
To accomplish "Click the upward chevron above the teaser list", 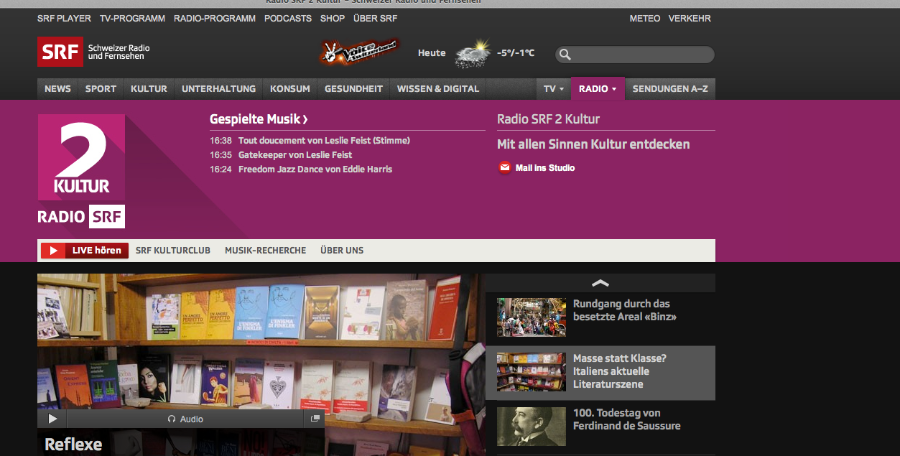I will coord(600,283).
